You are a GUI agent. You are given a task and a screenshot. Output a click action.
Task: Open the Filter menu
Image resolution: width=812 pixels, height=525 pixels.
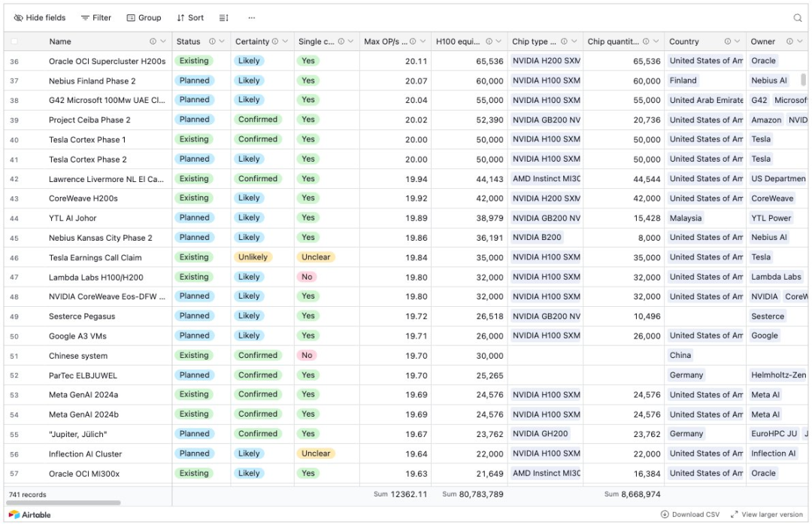pos(96,17)
